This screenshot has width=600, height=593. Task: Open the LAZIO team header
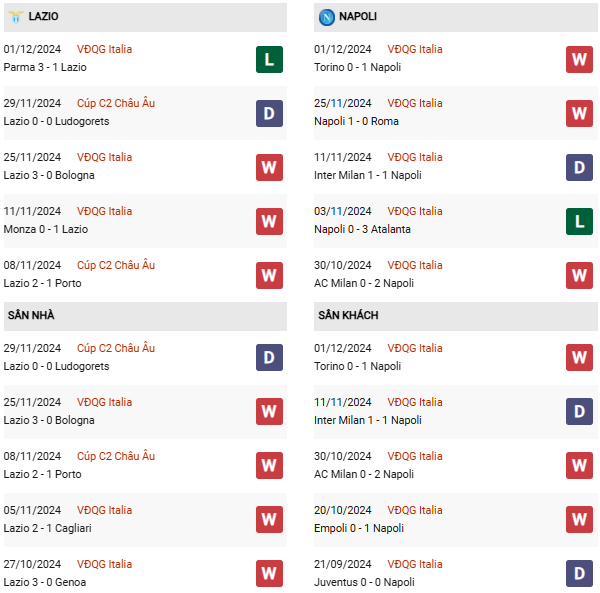tap(145, 17)
